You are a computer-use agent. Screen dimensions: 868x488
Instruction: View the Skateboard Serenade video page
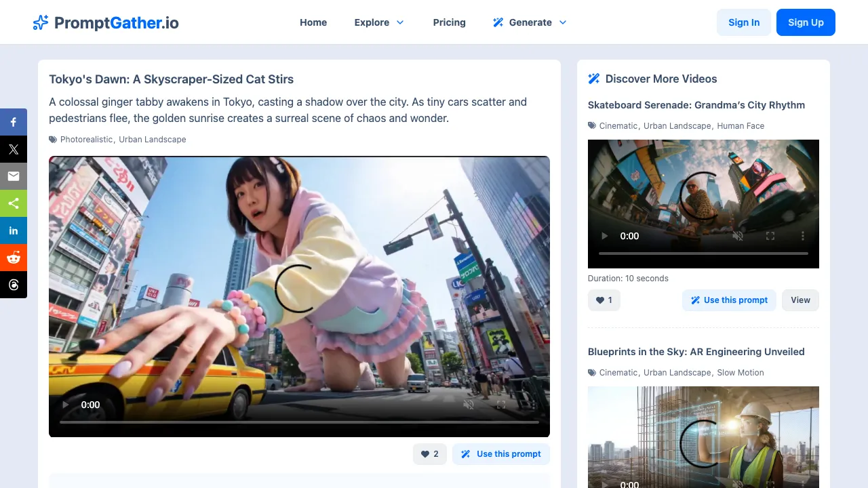(x=800, y=300)
